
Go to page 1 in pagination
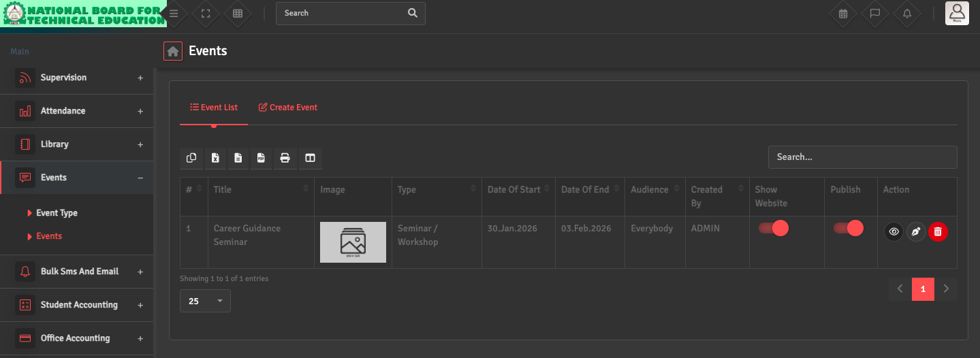pyautogui.click(x=923, y=289)
